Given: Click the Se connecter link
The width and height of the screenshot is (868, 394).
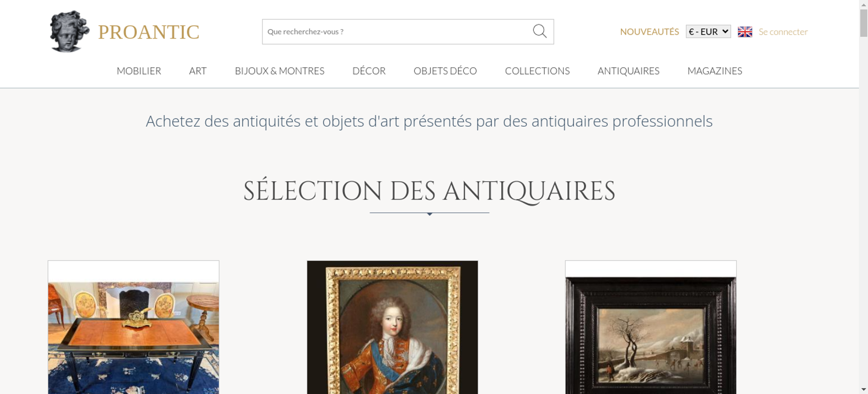Looking at the screenshot, I should (x=783, y=32).
